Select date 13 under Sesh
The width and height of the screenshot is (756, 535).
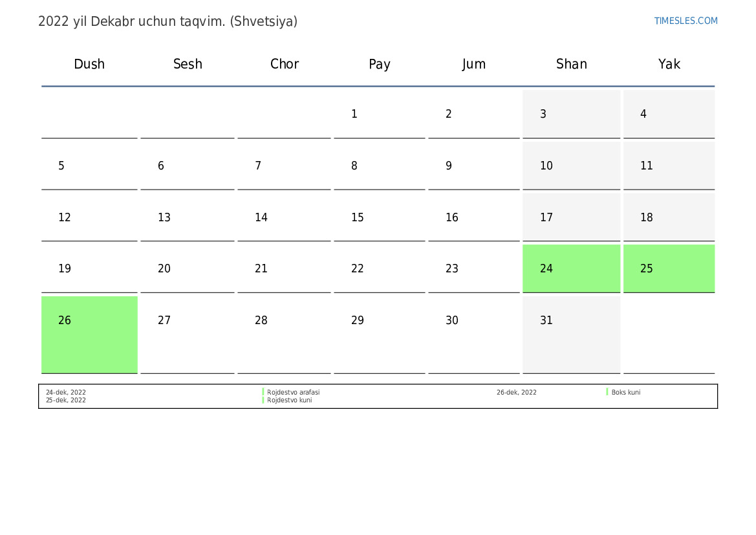pos(164,217)
